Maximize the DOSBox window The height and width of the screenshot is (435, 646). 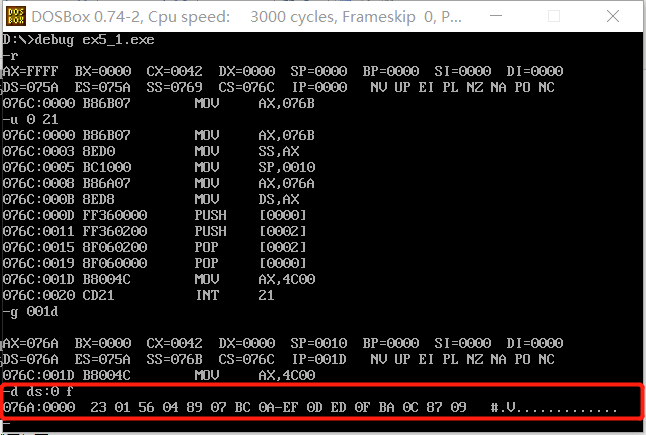point(554,16)
